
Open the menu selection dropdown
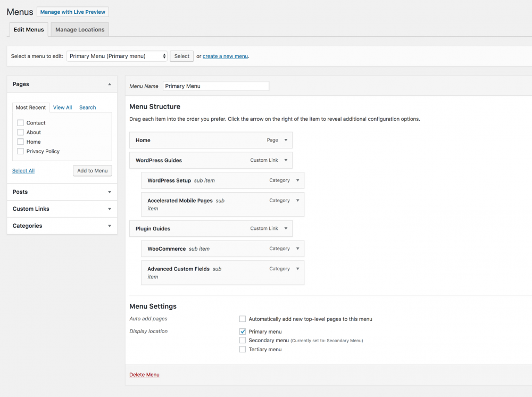tap(117, 56)
